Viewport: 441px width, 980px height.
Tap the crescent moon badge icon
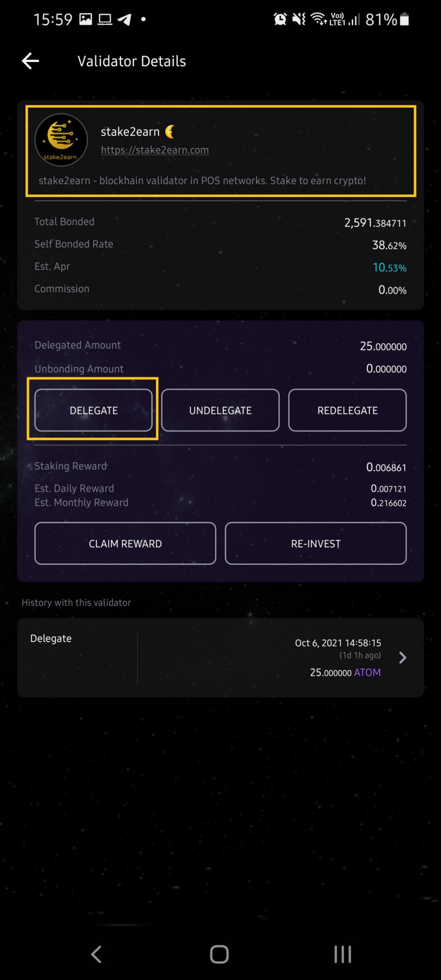(170, 132)
